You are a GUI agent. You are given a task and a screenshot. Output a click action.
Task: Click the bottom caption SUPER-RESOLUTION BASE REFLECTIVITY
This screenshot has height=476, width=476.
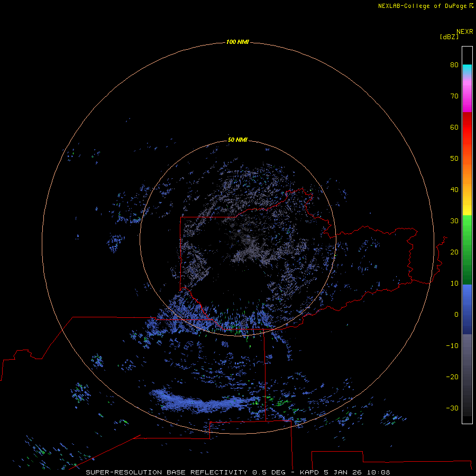click(167, 472)
